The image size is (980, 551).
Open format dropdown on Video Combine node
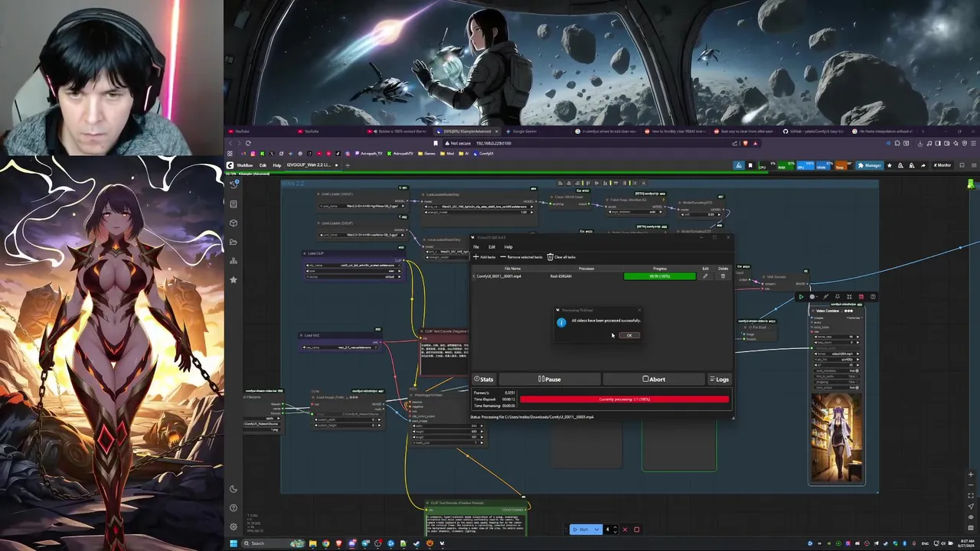836,354
